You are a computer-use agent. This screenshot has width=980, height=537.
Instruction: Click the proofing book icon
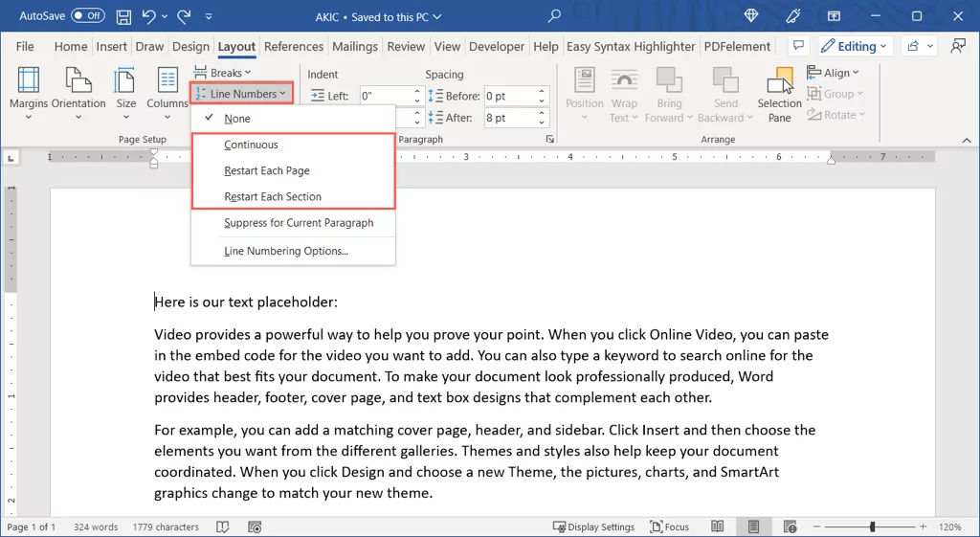222,527
